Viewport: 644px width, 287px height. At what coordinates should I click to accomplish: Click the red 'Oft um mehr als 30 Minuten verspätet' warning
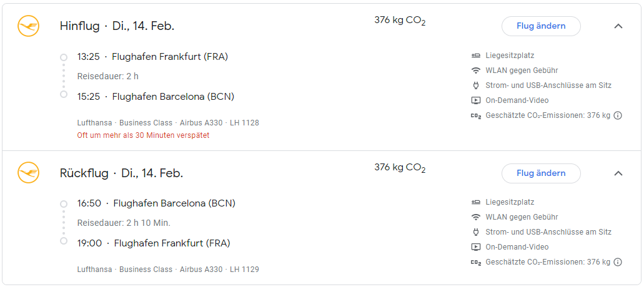(x=143, y=135)
